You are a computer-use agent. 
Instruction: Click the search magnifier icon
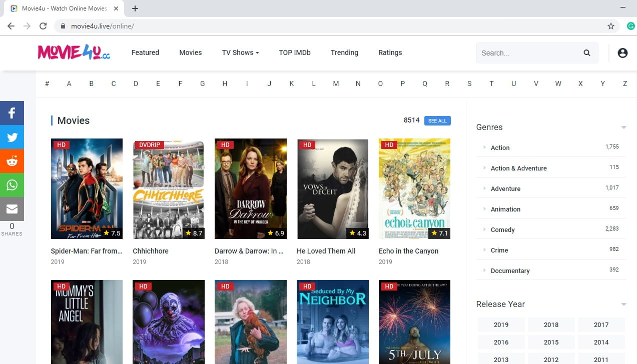(587, 53)
